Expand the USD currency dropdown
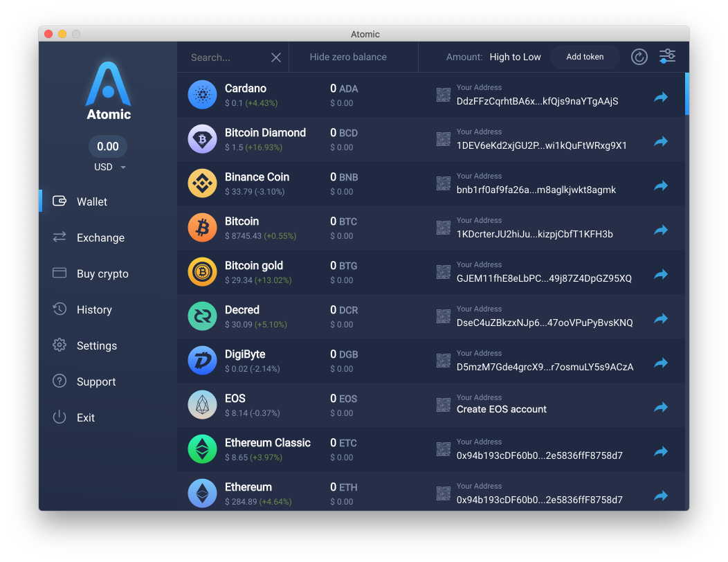The image size is (728, 562). click(x=108, y=167)
